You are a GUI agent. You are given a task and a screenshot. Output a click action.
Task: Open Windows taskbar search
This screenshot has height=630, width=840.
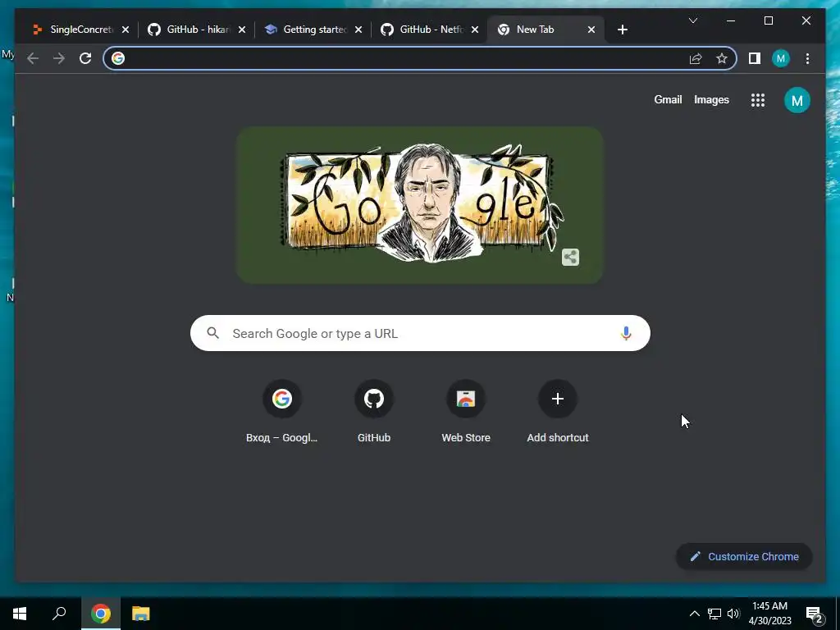click(59, 614)
